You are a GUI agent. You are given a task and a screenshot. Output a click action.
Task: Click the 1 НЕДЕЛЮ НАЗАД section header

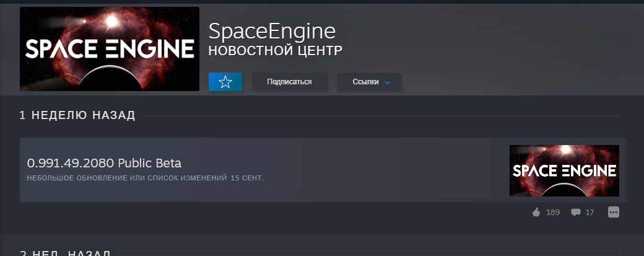point(77,115)
